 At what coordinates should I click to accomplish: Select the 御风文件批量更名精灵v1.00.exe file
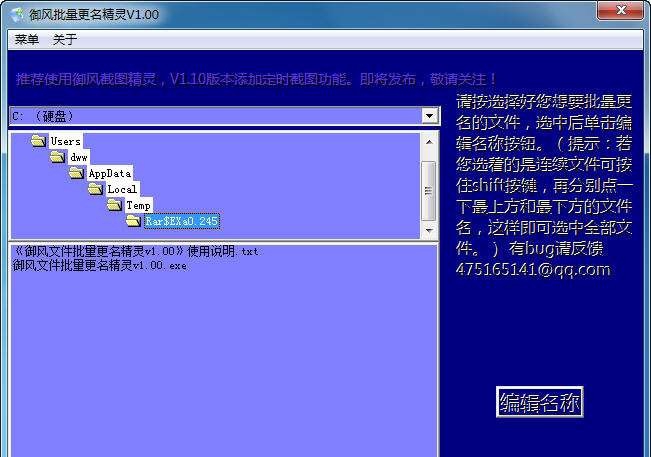(x=100, y=265)
